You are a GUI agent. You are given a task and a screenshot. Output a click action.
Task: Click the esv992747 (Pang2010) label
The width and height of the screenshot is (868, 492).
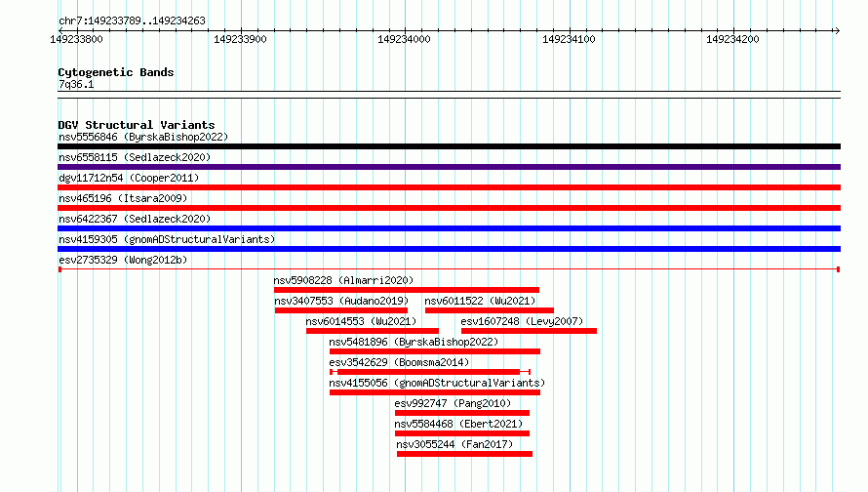(453, 403)
